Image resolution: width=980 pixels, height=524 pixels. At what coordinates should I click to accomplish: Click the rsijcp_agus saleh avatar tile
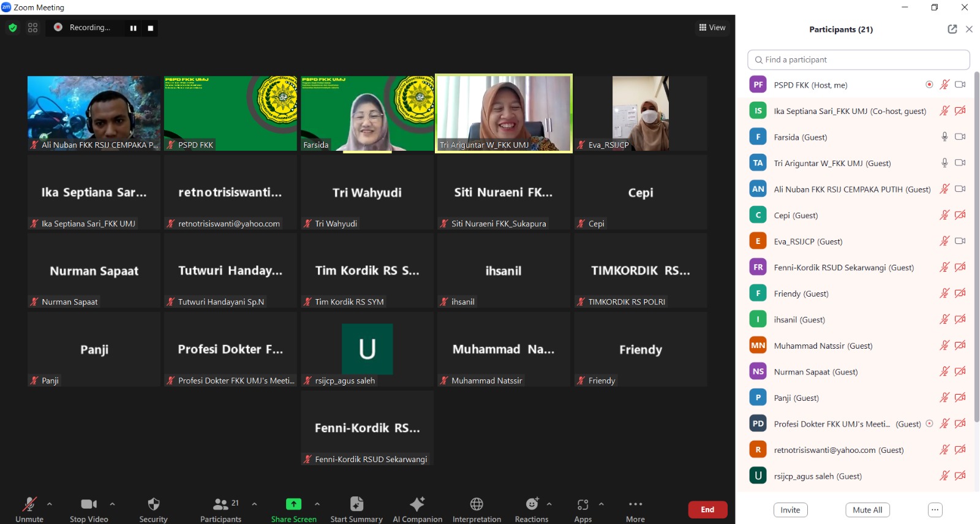367,349
